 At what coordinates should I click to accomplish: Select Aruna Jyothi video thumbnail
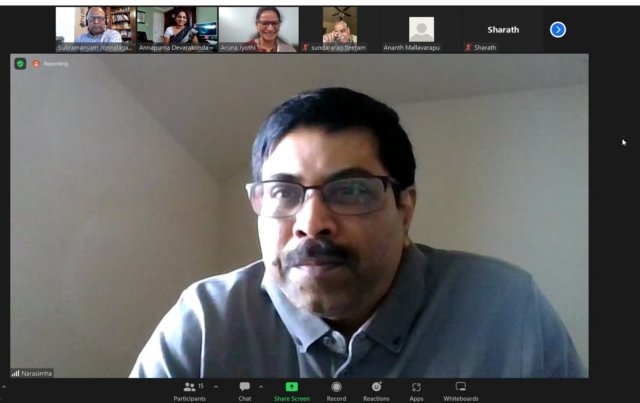tap(258, 29)
